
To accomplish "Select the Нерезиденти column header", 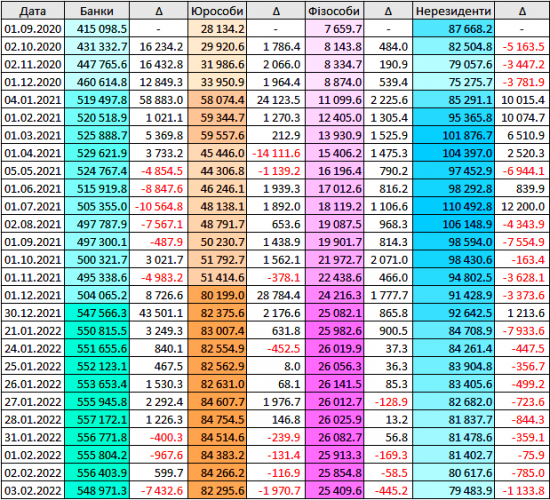I will point(453,11).
